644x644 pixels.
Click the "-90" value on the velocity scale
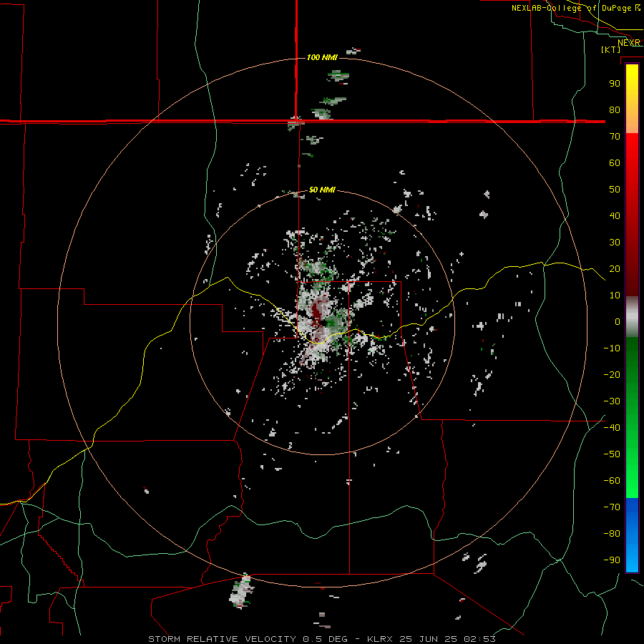612,560
